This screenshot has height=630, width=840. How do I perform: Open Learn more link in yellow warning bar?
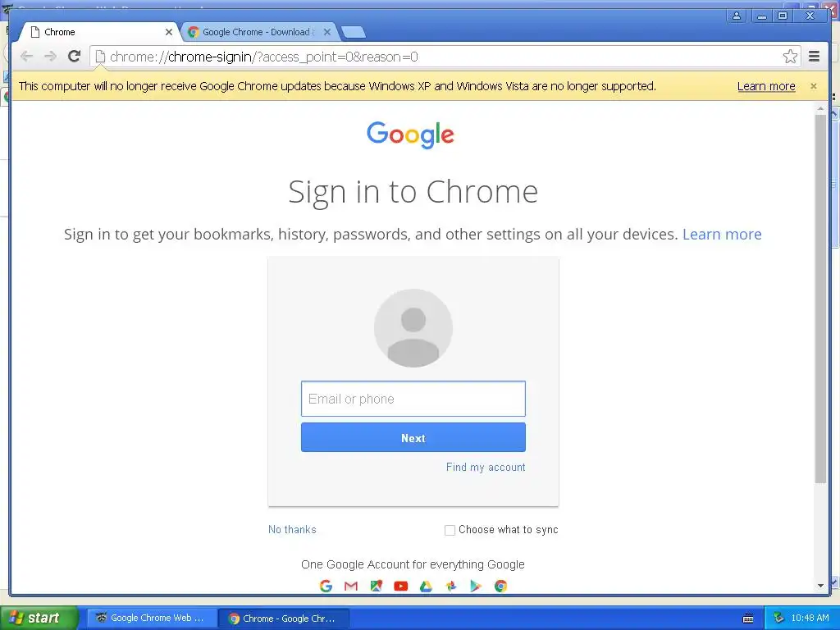pyautogui.click(x=766, y=86)
